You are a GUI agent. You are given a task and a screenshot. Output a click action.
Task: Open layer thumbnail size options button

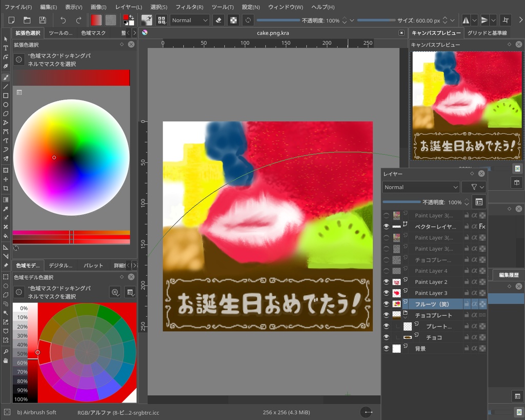(x=479, y=202)
